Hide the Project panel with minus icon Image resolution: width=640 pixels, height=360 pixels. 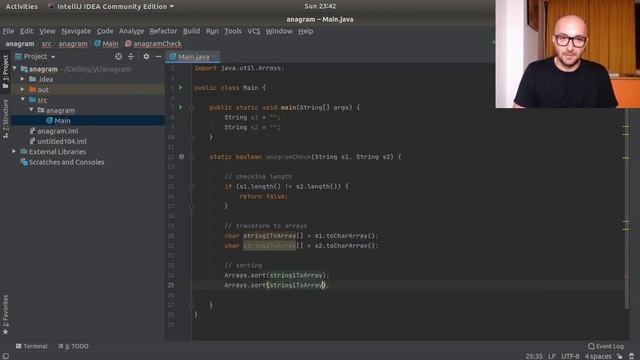[158, 57]
